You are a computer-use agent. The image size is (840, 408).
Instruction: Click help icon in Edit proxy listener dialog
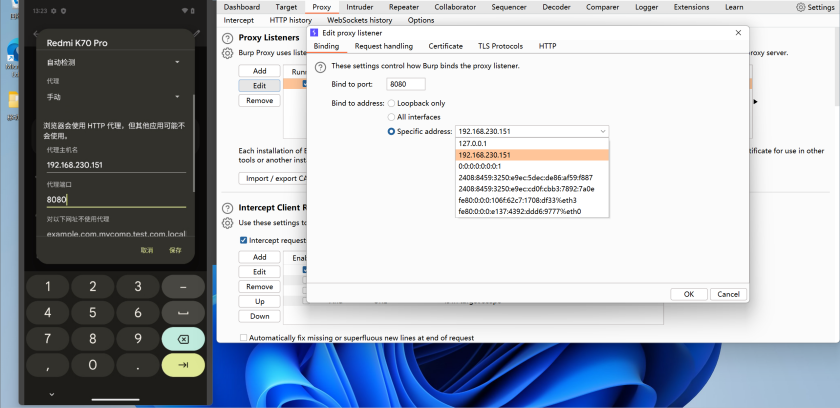click(x=320, y=66)
